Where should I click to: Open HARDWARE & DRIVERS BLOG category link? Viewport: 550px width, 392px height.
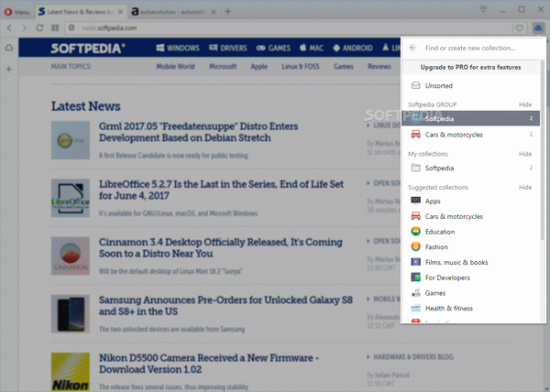pyautogui.click(x=413, y=357)
